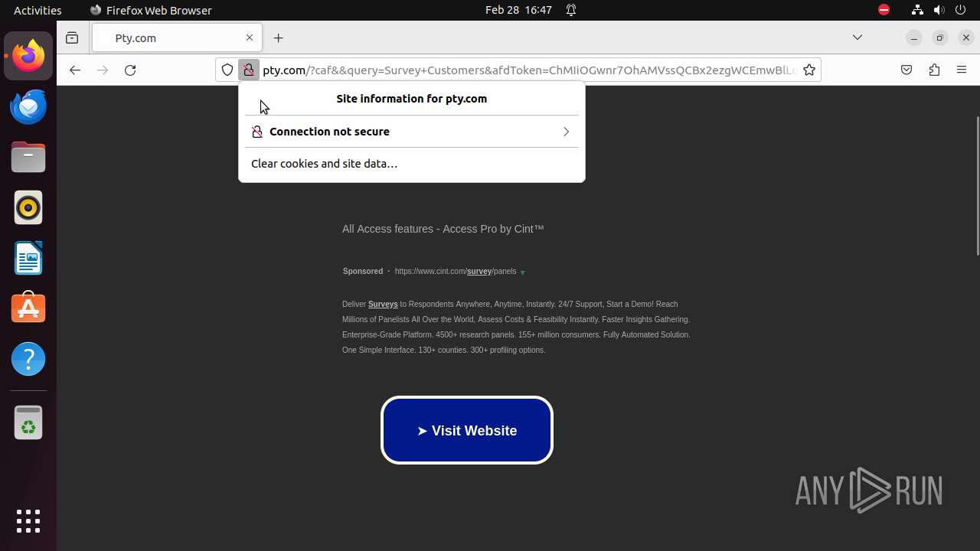Open Firefox Web Browser app menu
Screen dimensions: 980x551
151,10
